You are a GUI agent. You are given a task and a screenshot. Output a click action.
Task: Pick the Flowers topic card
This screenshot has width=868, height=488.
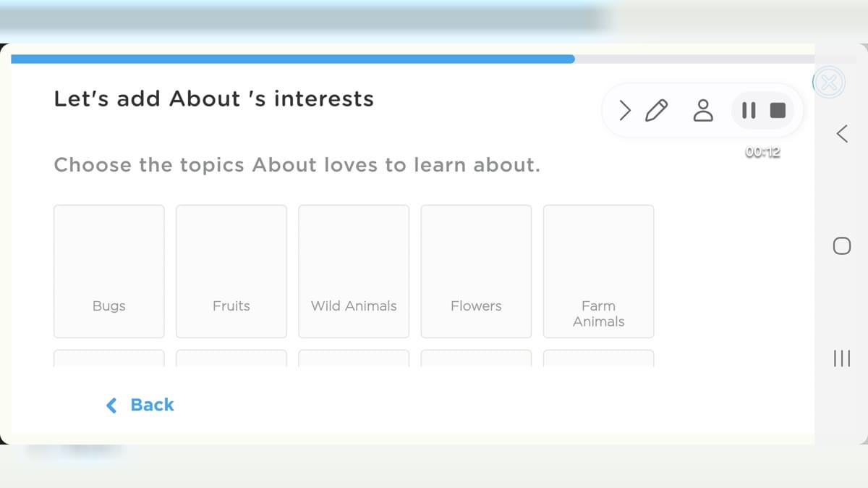pos(476,272)
